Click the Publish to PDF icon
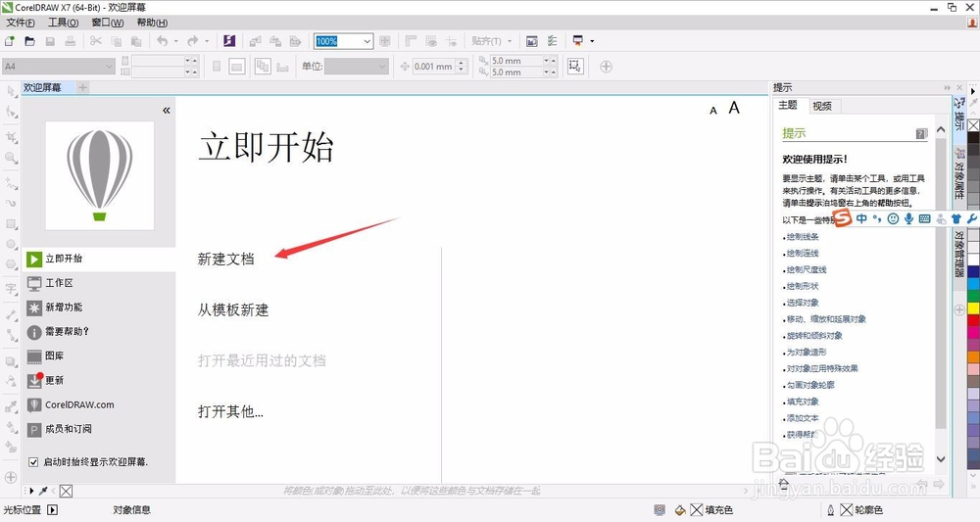This screenshot has height=522, width=980. coord(295,41)
